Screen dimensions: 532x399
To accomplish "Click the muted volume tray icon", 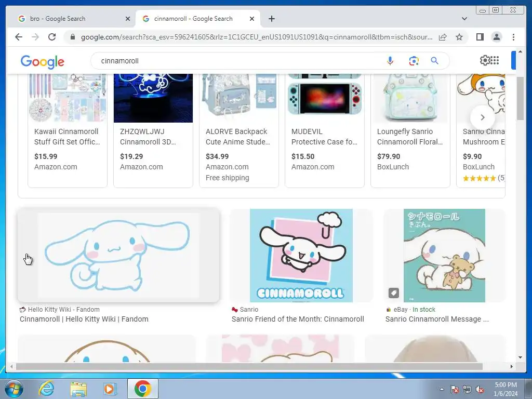I will pos(480,390).
